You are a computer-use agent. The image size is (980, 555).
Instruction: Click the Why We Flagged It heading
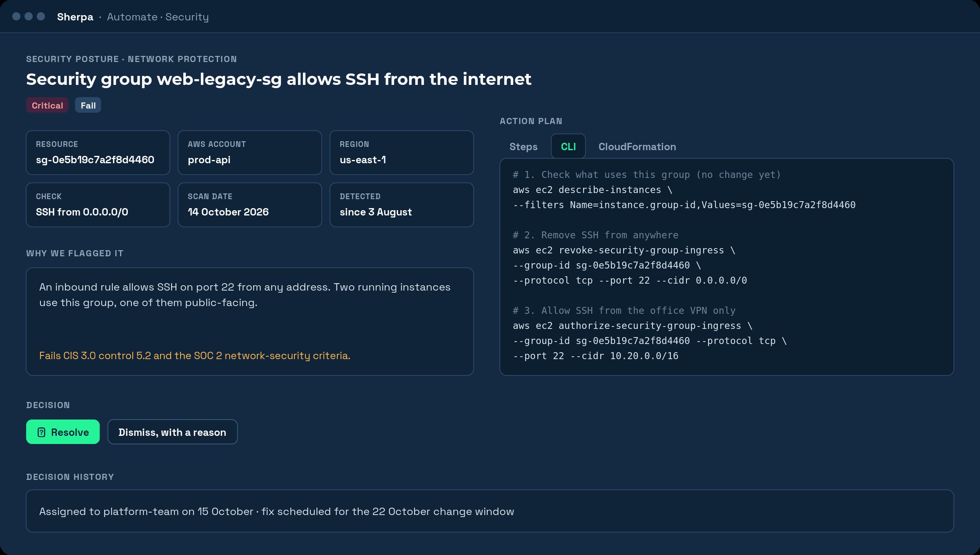[75, 253]
